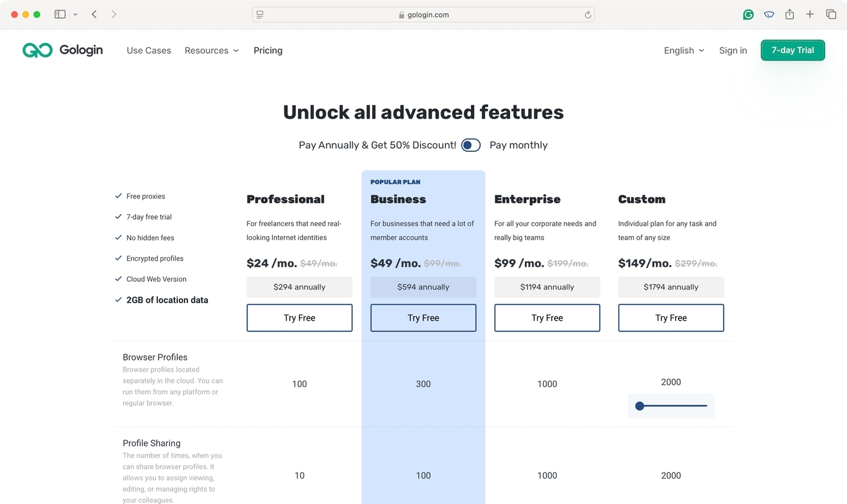Open a new tab with the plus icon
The width and height of the screenshot is (847, 504).
tap(810, 14)
